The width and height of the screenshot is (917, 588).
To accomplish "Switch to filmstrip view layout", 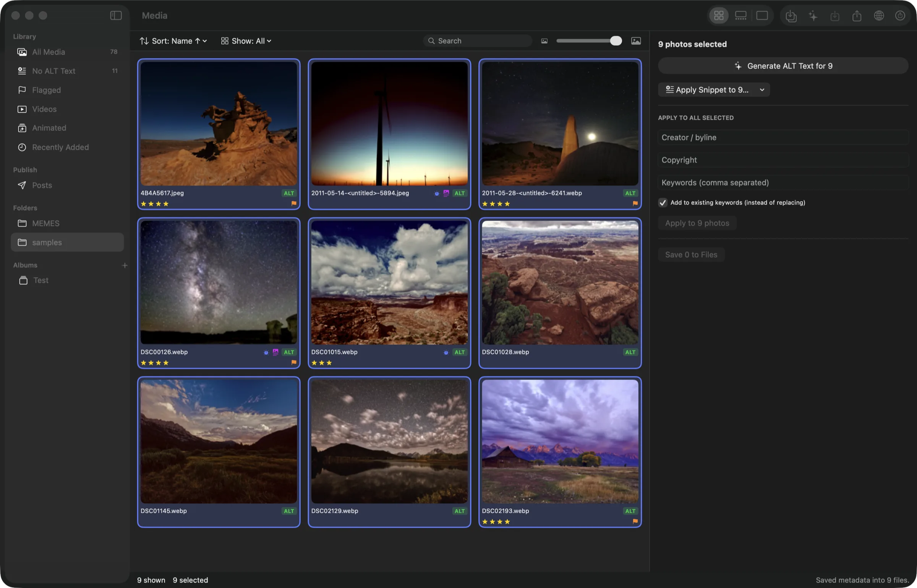I will pos(740,16).
